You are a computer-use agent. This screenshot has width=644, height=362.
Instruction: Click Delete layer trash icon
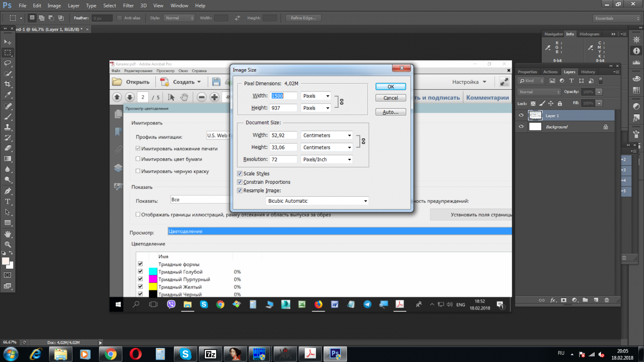point(607,300)
